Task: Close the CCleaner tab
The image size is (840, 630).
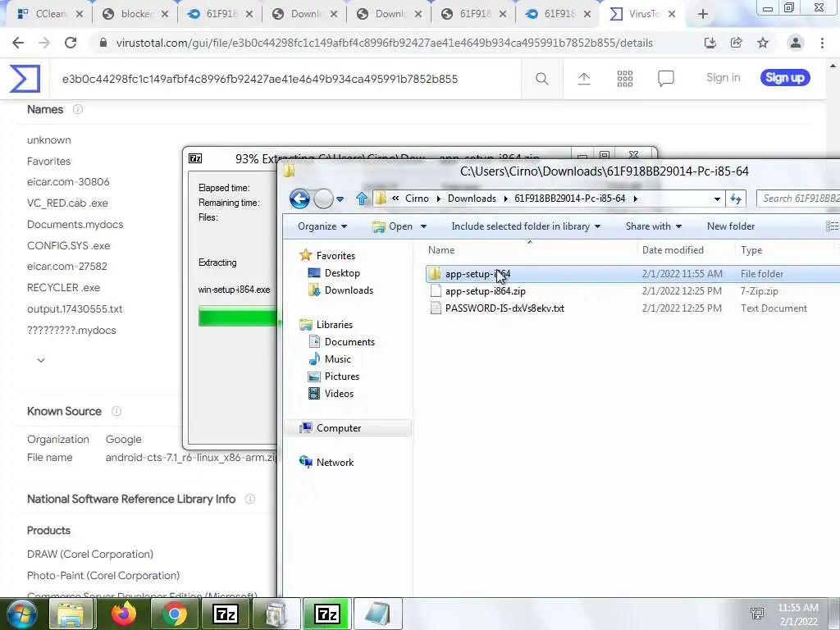Action: (x=80, y=15)
